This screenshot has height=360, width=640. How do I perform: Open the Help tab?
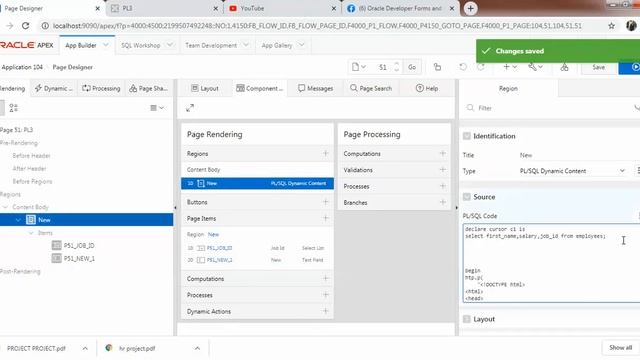click(x=427, y=88)
